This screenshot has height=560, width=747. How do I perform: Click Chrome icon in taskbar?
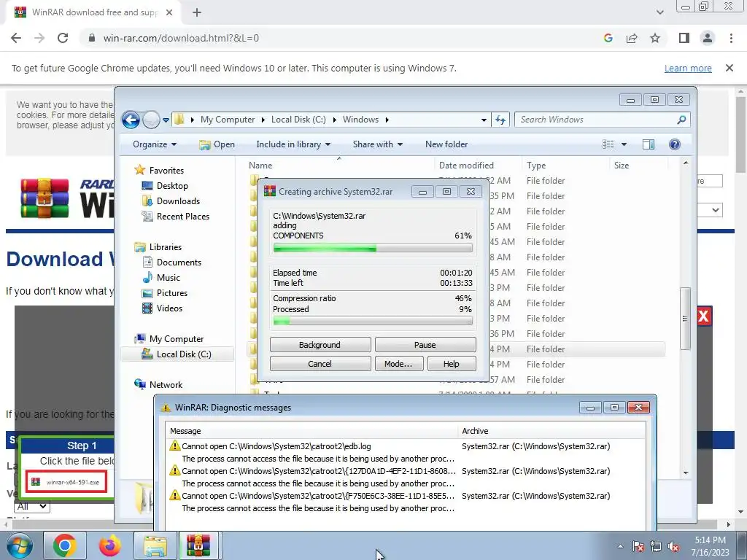tap(64, 545)
